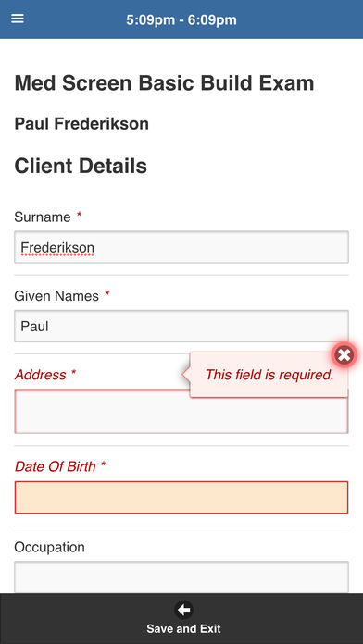Click the Save and Exit label
This screenshot has height=644, width=363.
click(183, 629)
